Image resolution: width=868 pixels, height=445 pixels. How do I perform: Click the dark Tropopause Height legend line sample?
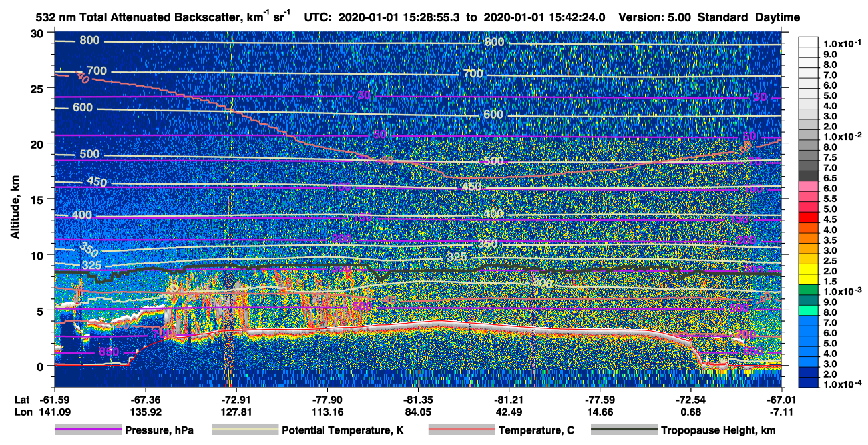[624, 430]
